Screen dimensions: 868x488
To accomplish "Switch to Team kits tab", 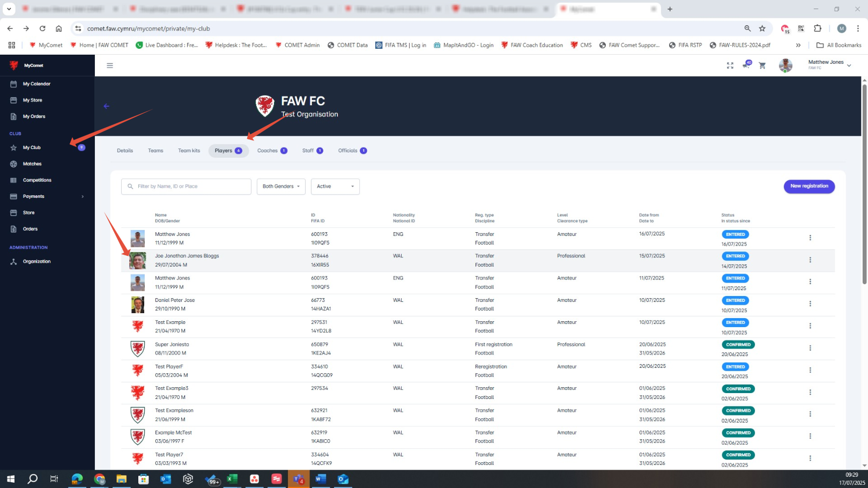I will coord(189,151).
